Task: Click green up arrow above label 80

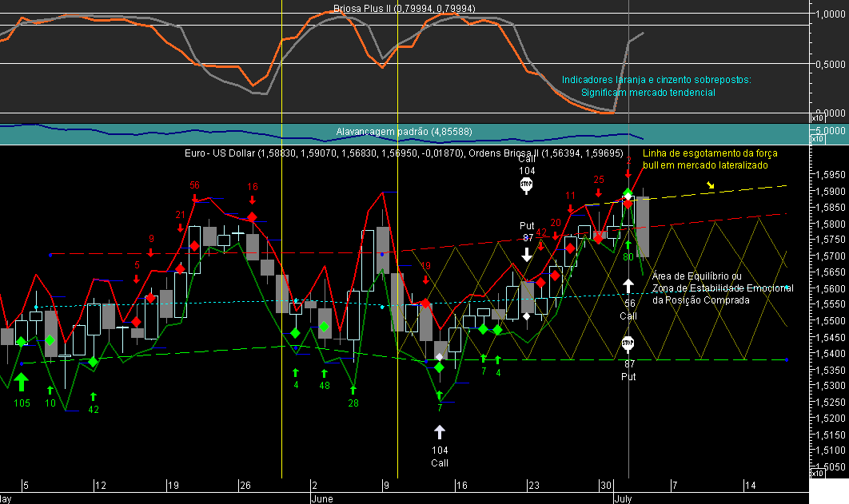Action: coord(628,244)
